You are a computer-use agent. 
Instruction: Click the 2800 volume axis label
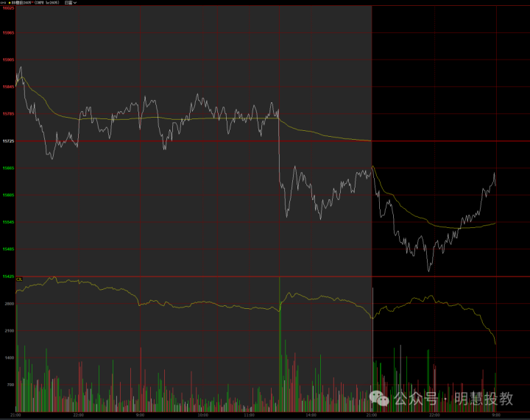click(9, 304)
